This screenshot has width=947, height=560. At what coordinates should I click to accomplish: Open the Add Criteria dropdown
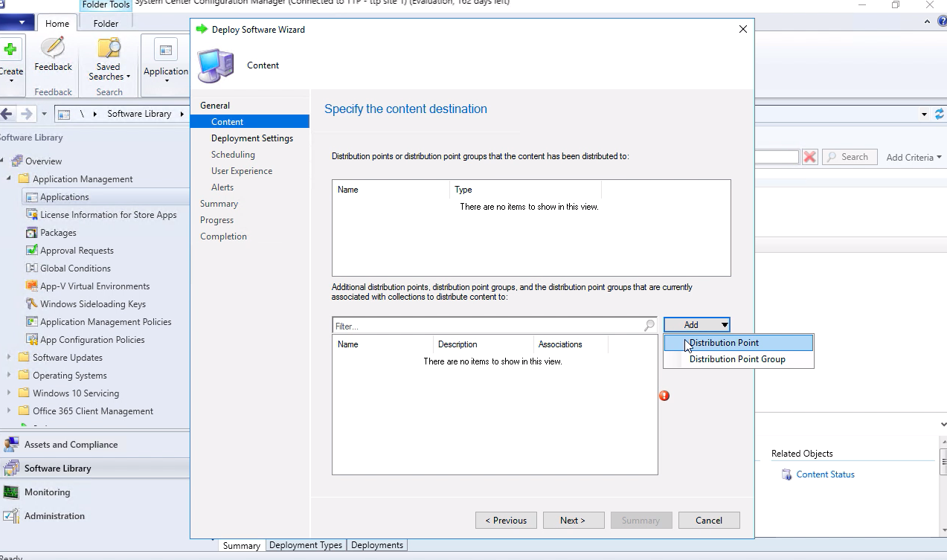914,158
